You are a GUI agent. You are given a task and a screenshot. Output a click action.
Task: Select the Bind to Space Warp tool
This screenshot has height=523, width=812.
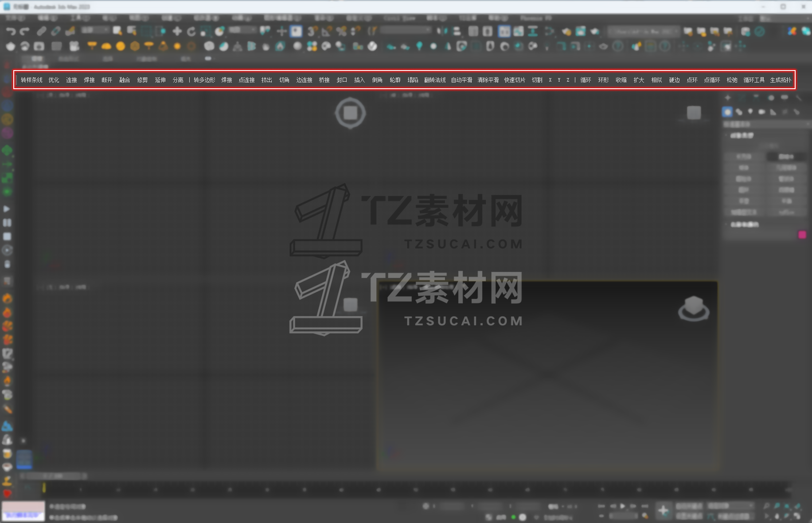(70, 31)
